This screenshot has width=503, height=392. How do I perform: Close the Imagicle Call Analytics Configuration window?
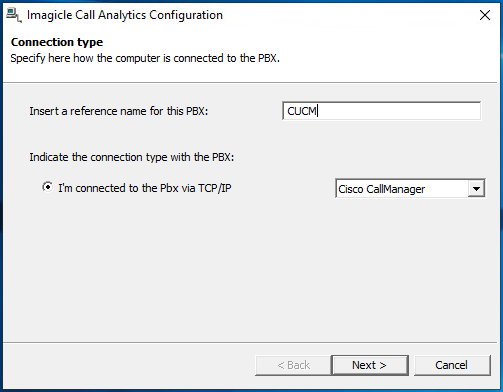point(485,15)
